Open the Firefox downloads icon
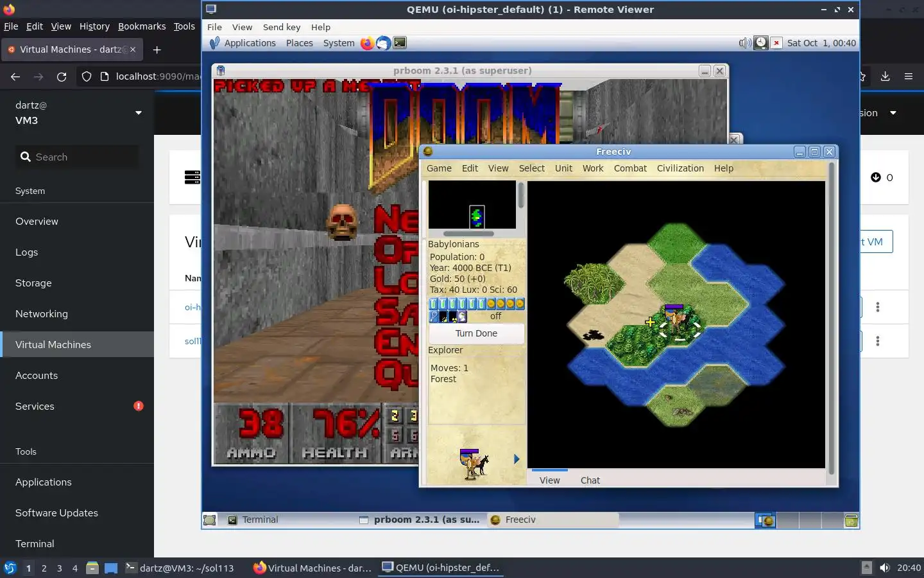Screen dimensions: 924x578 pyautogui.click(x=885, y=76)
